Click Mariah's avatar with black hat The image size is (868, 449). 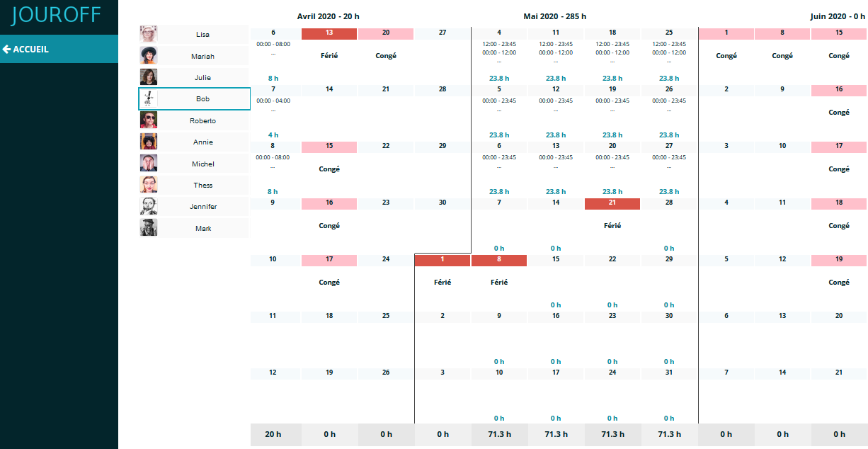click(149, 56)
